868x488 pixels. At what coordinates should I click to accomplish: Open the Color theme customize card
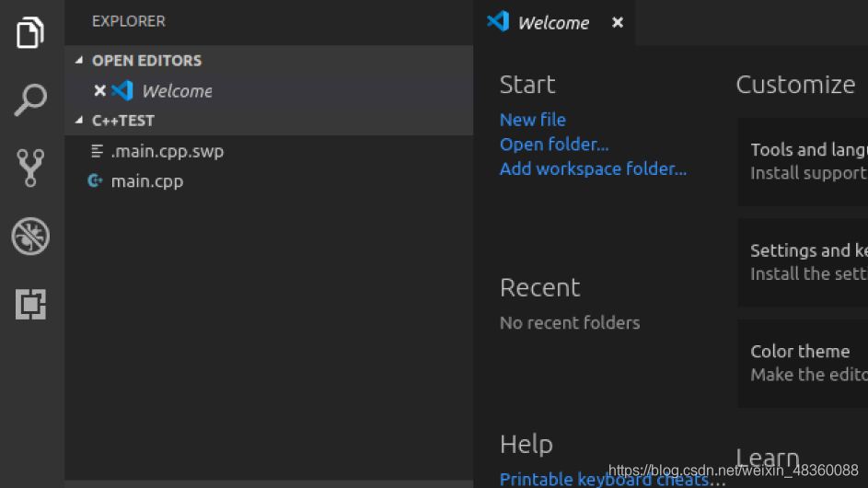coord(803,364)
